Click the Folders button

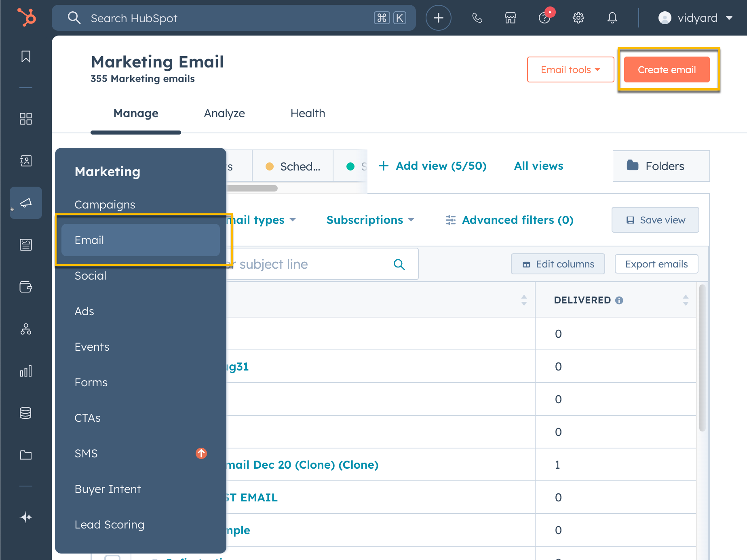pyautogui.click(x=661, y=166)
